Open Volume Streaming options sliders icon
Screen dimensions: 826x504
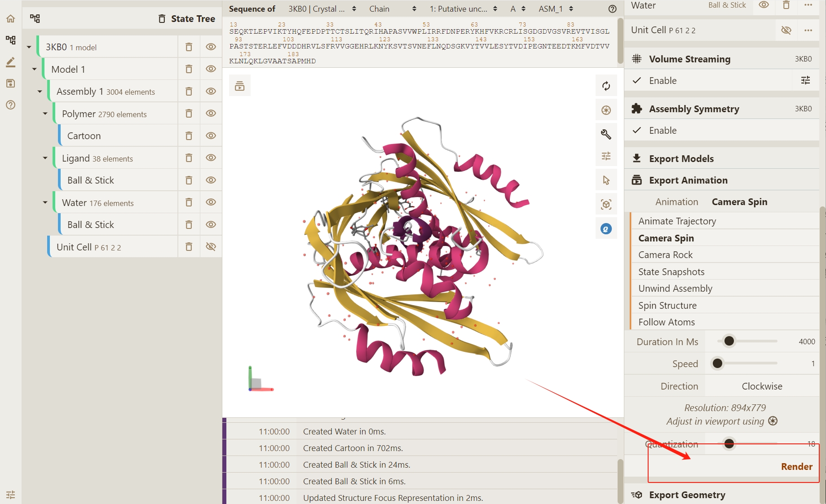click(805, 81)
